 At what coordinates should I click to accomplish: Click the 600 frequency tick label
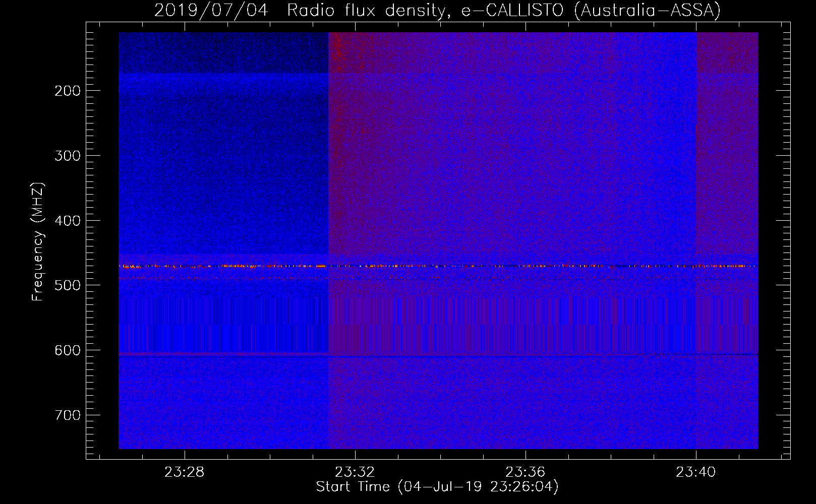click(68, 350)
